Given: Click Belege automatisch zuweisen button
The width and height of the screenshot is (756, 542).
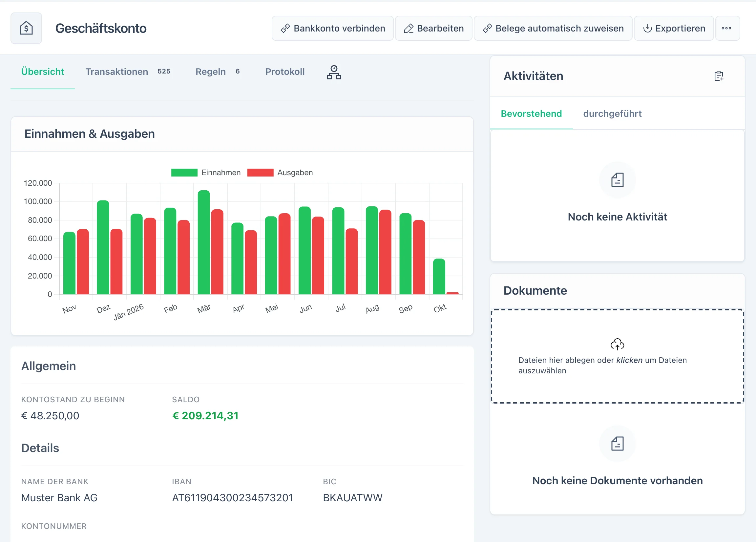Looking at the screenshot, I should [x=553, y=28].
